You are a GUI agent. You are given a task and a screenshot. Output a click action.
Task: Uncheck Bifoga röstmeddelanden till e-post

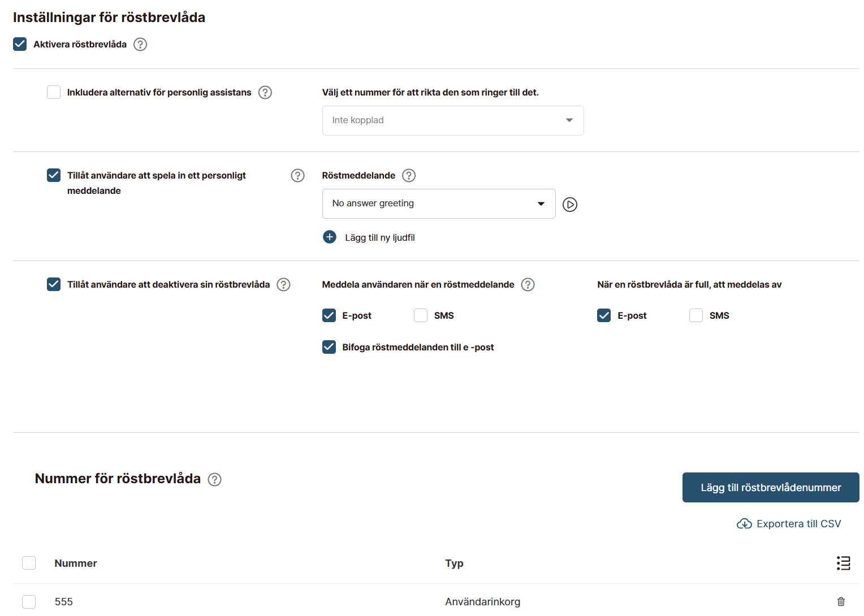point(329,347)
